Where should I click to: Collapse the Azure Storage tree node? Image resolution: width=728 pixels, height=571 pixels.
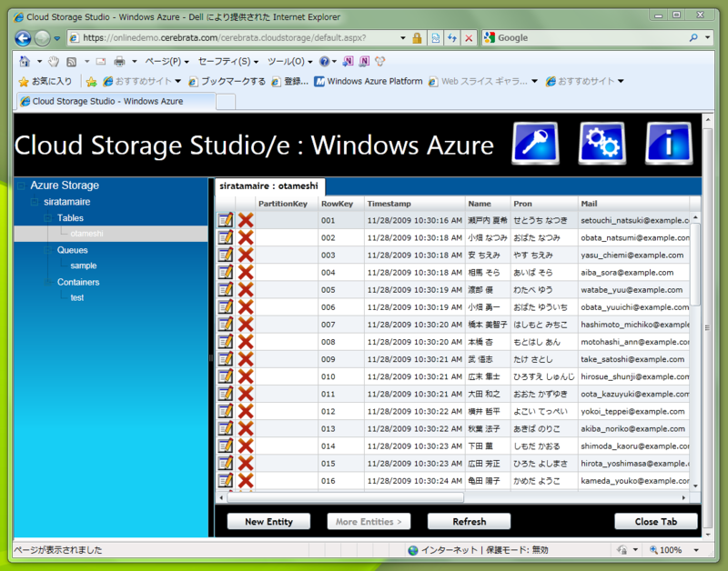pos(21,186)
